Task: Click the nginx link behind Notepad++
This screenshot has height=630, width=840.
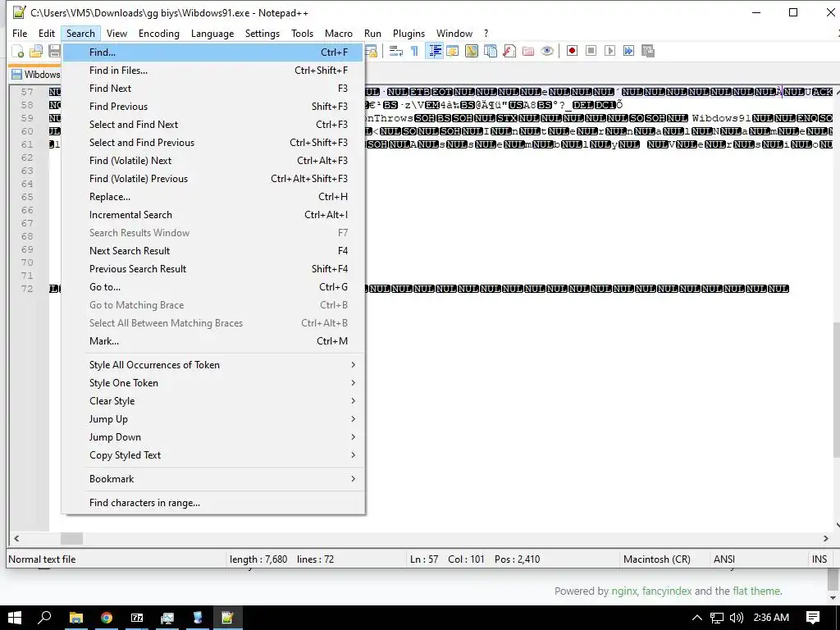Action: coord(624,591)
